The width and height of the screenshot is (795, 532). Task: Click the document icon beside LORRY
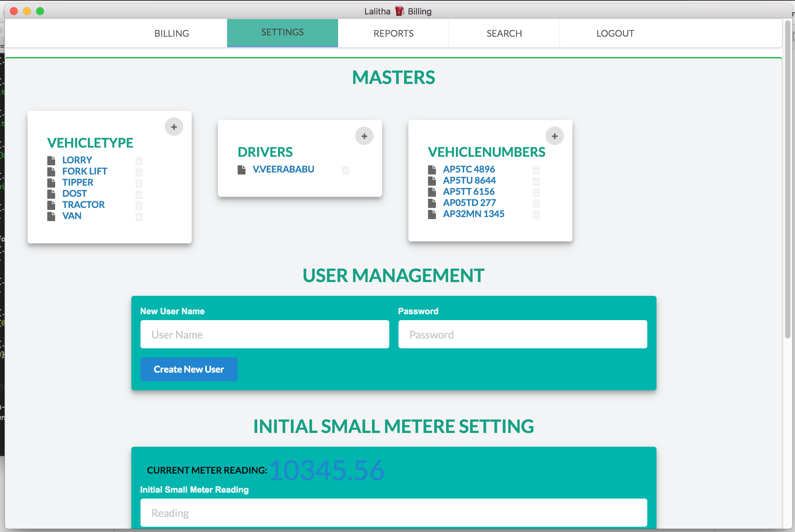[51, 160]
